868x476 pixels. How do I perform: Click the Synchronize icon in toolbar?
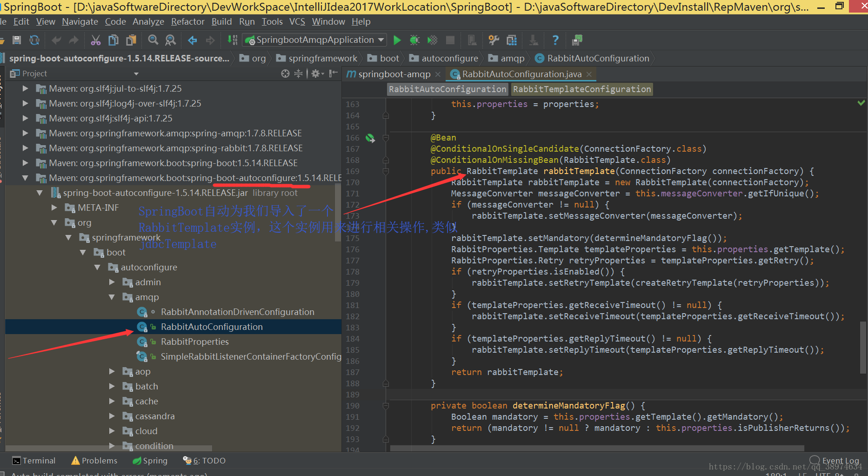click(34, 40)
